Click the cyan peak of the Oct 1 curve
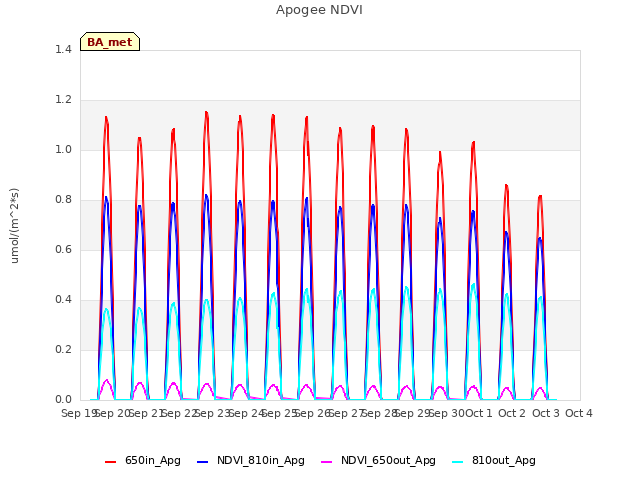This screenshot has height=480, width=640. pyautogui.click(x=473, y=284)
